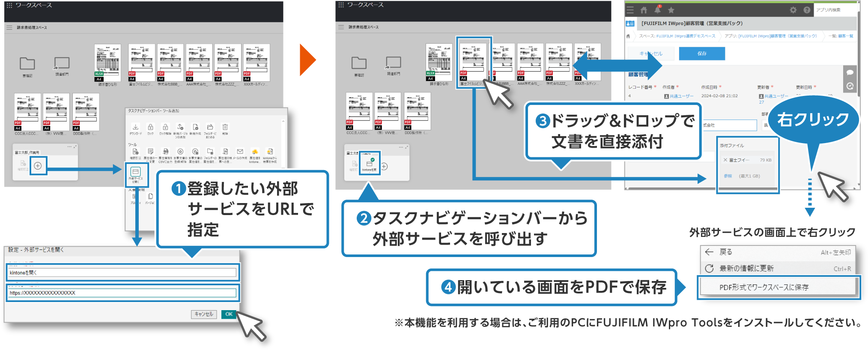868x350 pixels.
Task: Remove attached 富士フイ file with X
Action: pos(725,160)
